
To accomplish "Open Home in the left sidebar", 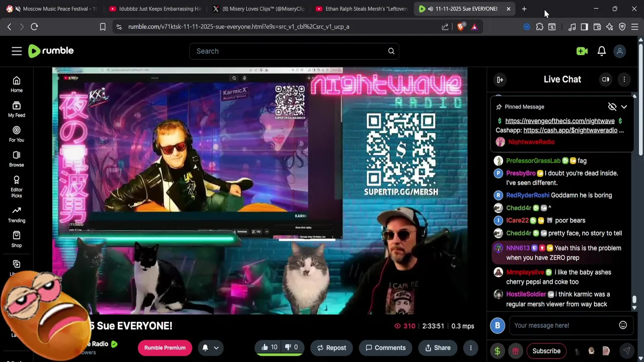I will click(x=17, y=84).
